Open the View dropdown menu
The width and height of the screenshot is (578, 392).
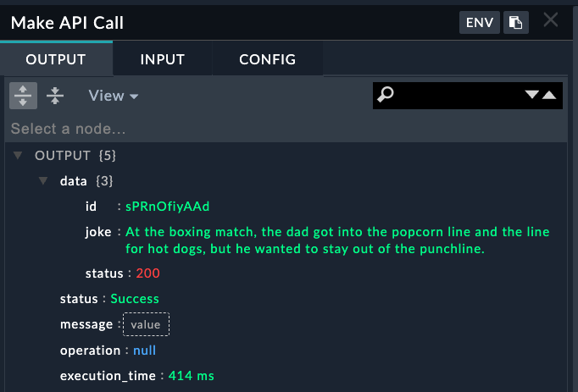tap(114, 96)
